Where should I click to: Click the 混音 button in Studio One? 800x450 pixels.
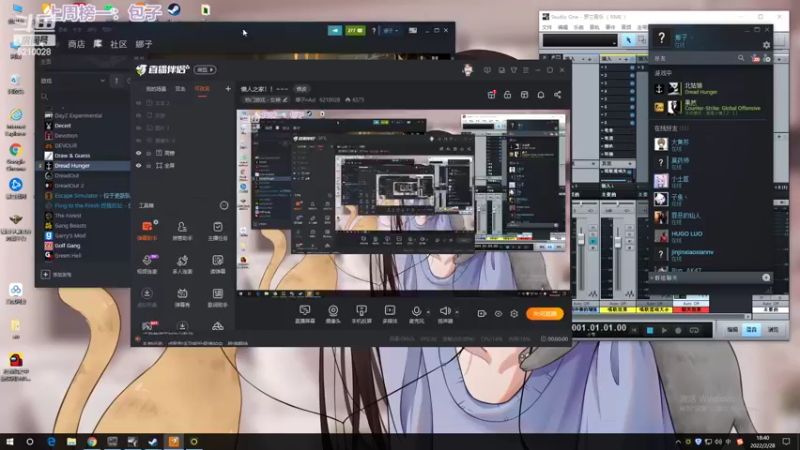pyautogui.click(x=752, y=330)
